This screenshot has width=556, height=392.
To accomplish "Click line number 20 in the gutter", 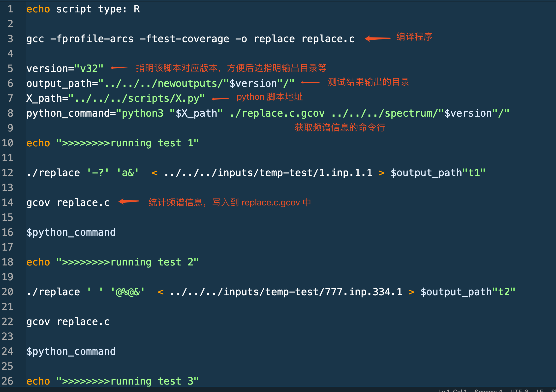I will [7, 292].
